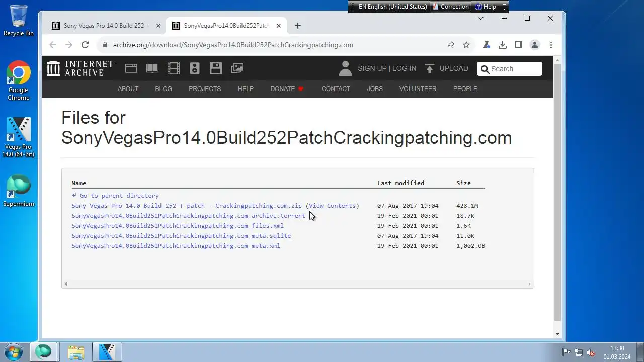Download the Sony Vegas Pro .zip file
644x362 pixels.
point(187,206)
